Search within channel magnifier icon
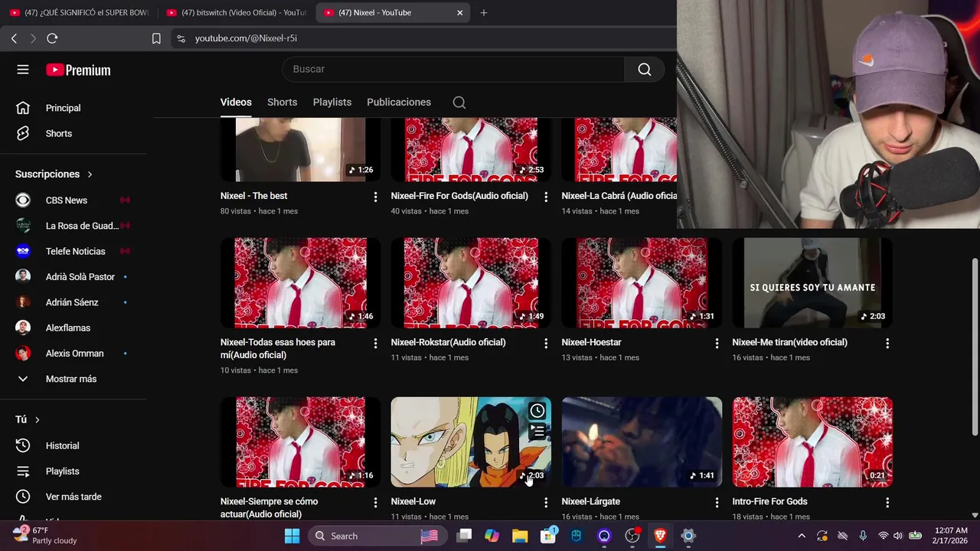 click(459, 103)
